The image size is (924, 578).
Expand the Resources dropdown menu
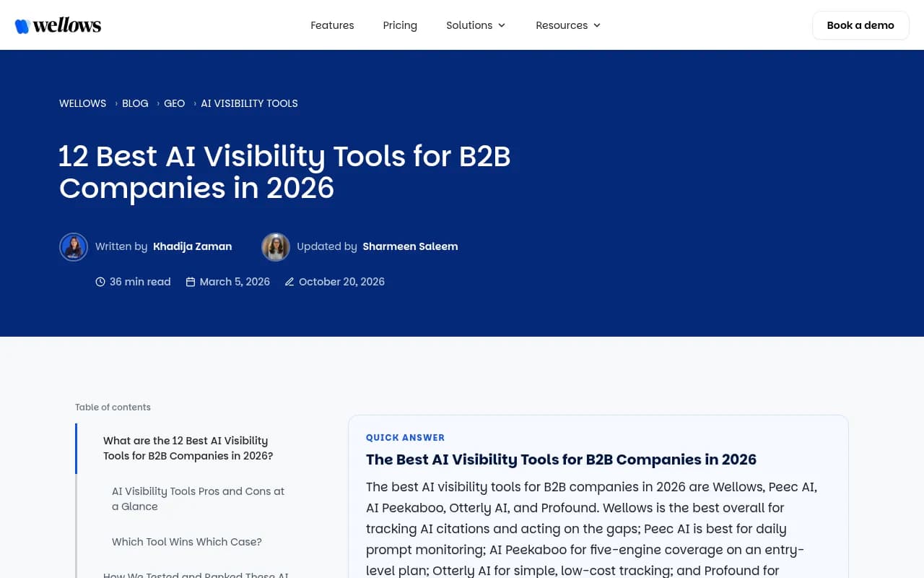568,25
